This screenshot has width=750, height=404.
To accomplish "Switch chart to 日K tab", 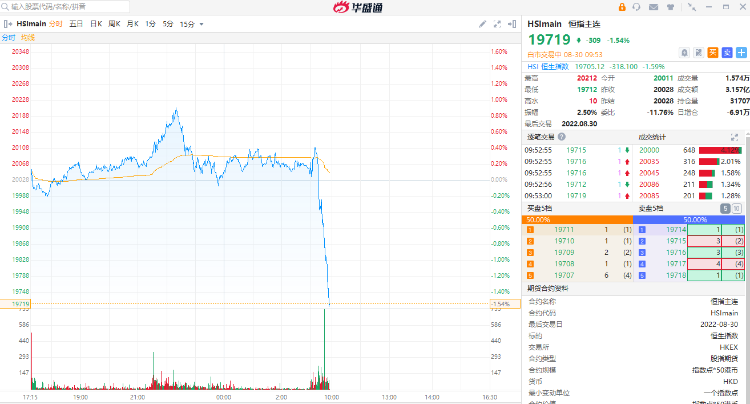I will (95, 23).
